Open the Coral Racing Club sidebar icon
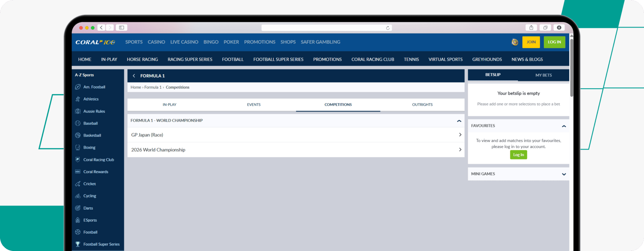This screenshot has width=644, height=251. 78,159
